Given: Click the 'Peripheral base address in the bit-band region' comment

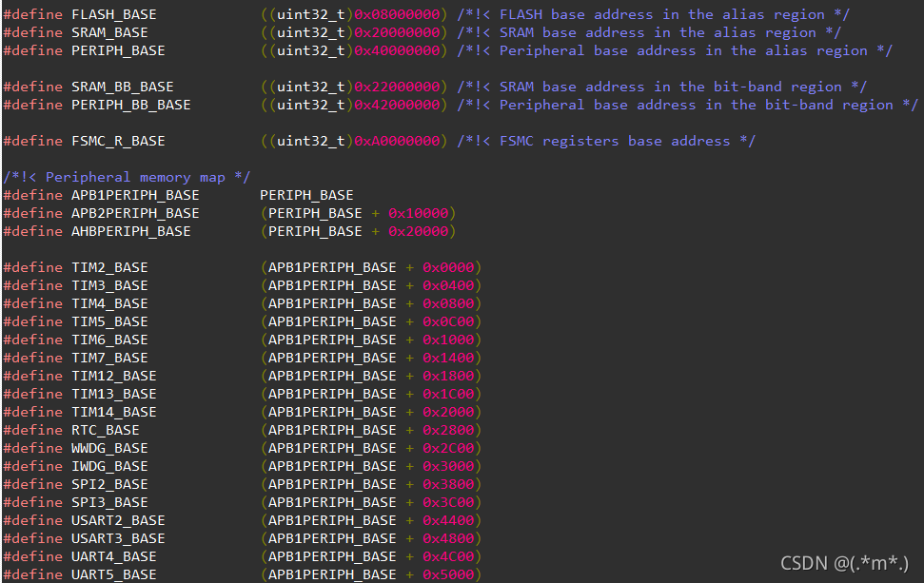Looking at the screenshot, I should [688, 106].
